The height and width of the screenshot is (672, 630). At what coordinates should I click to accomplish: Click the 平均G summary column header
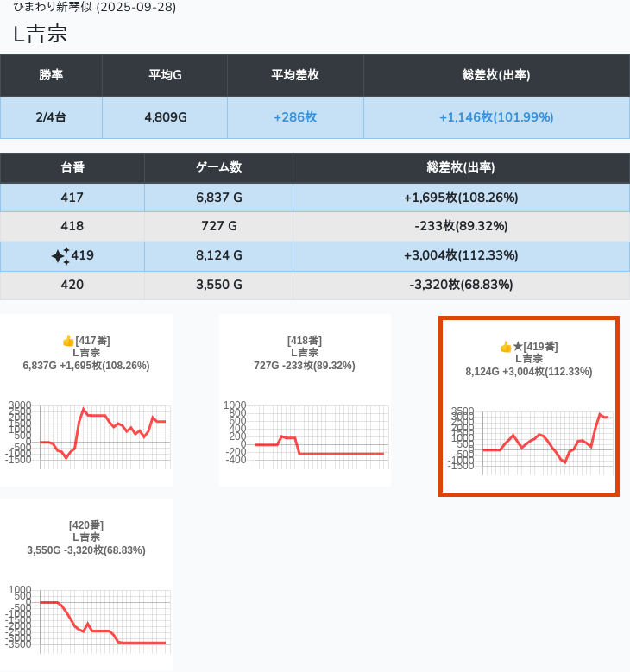point(165,75)
